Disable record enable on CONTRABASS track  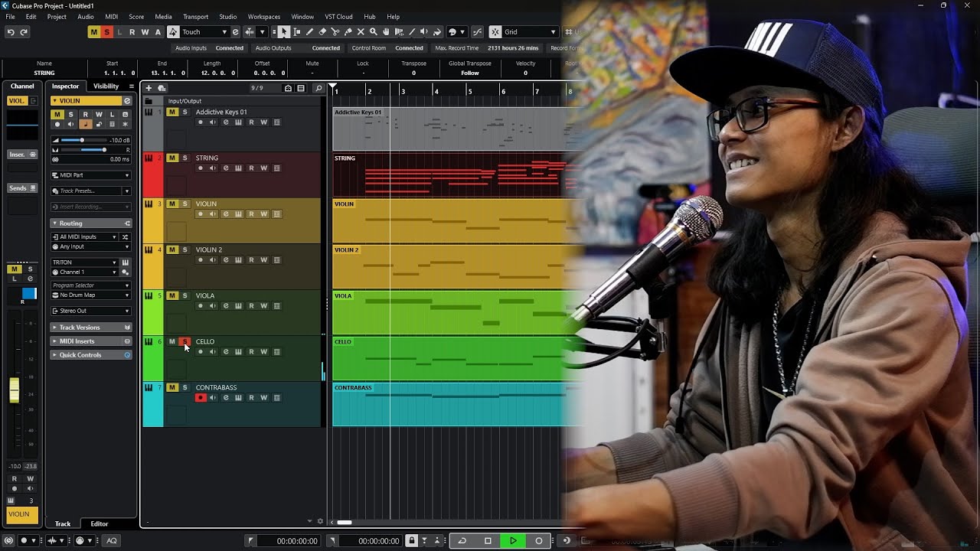201,398
